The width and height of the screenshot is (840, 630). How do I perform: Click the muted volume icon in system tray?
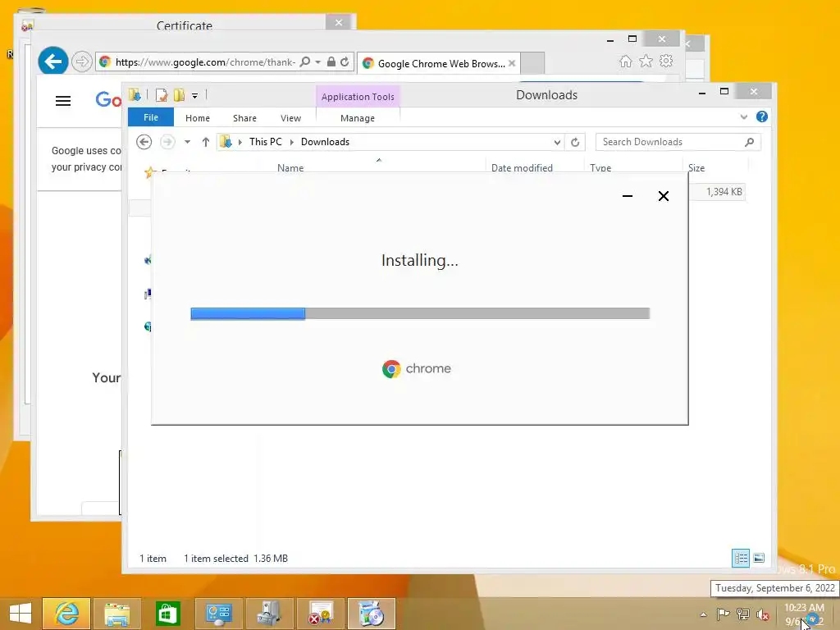pos(763,614)
